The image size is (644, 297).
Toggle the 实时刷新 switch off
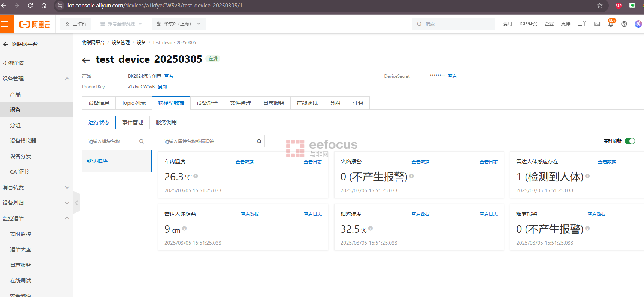pyautogui.click(x=629, y=141)
